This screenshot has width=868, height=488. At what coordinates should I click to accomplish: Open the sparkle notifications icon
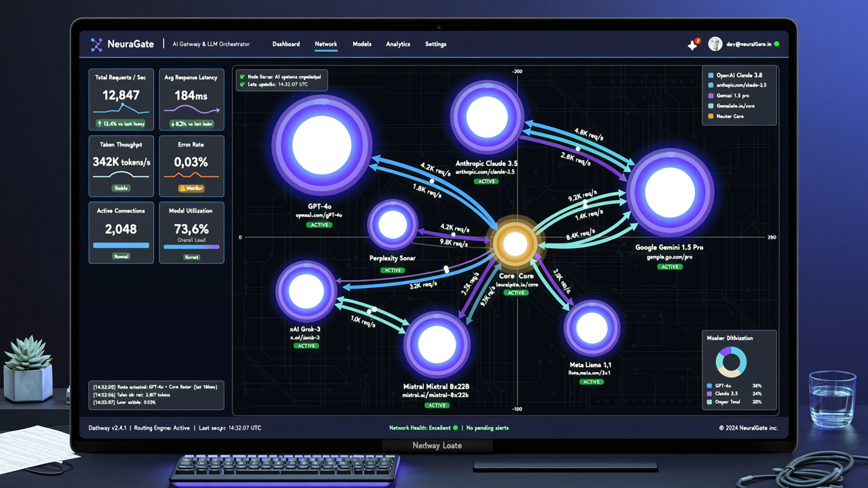[x=692, y=45]
